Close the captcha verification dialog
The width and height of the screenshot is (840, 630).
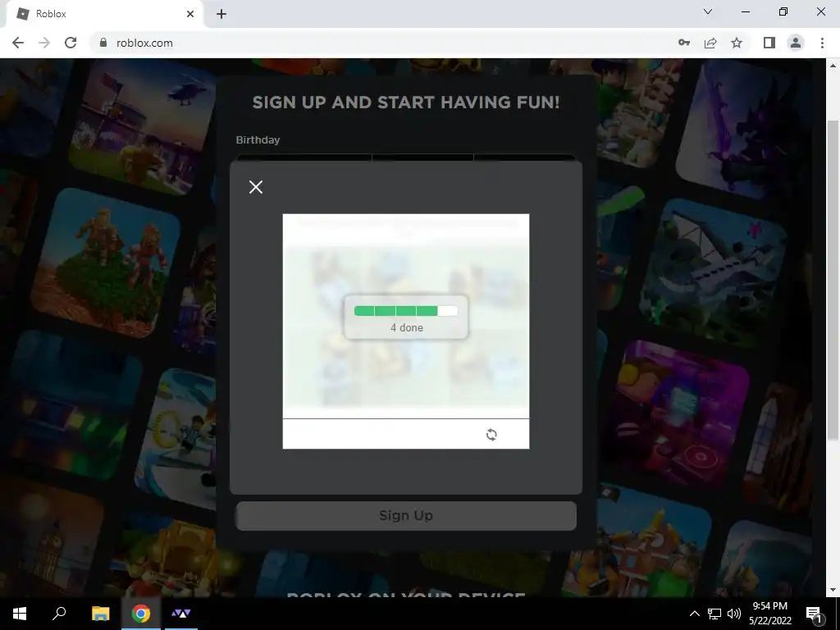256,187
